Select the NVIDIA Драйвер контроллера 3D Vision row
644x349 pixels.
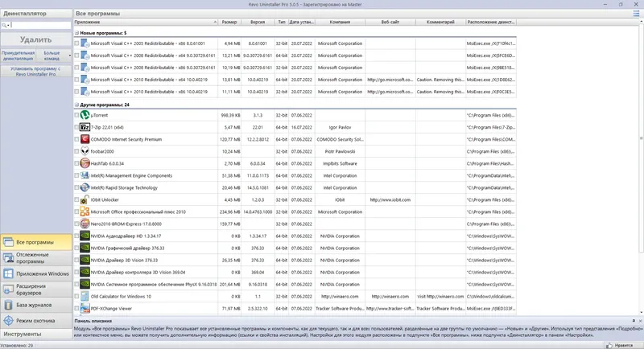tap(295, 273)
